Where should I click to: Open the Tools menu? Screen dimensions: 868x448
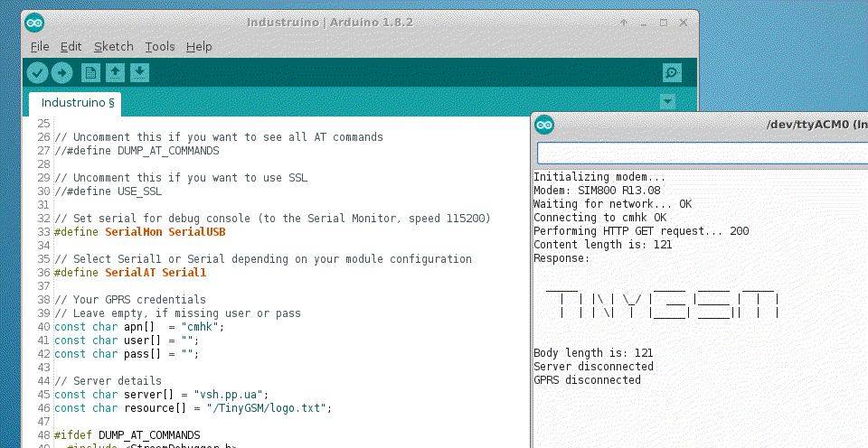(160, 46)
